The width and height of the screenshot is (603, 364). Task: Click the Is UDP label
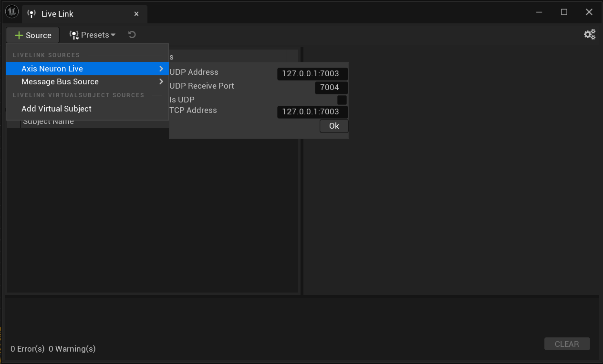tap(182, 100)
